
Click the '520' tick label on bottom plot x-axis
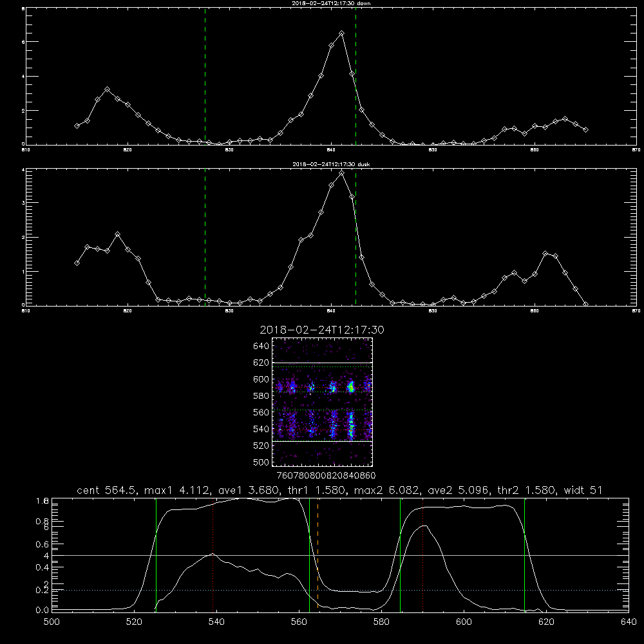[134, 622]
